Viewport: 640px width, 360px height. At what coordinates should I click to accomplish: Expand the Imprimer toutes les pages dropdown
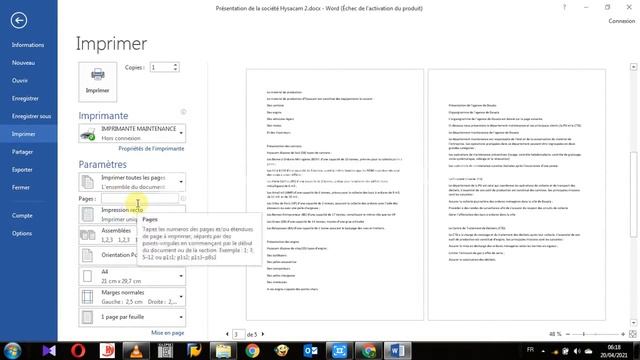[132, 182]
